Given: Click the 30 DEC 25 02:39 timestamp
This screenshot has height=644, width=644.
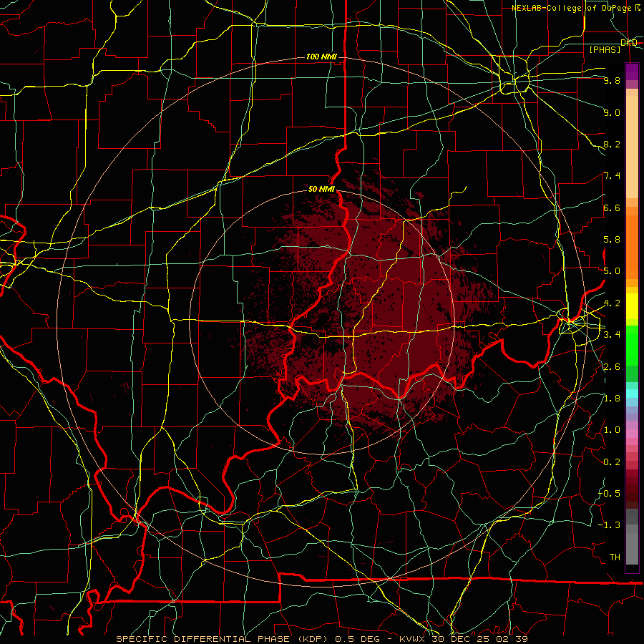Looking at the screenshot, I should pyautogui.click(x=479, y=639).
